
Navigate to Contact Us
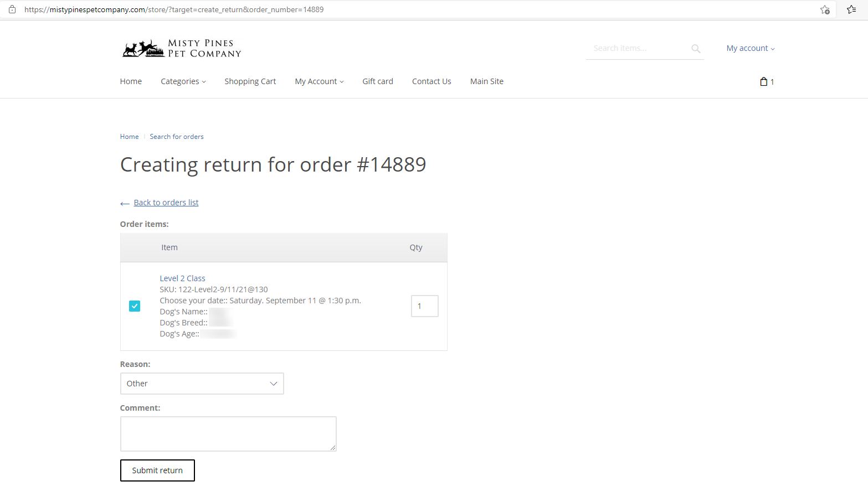tap(432, 81)
